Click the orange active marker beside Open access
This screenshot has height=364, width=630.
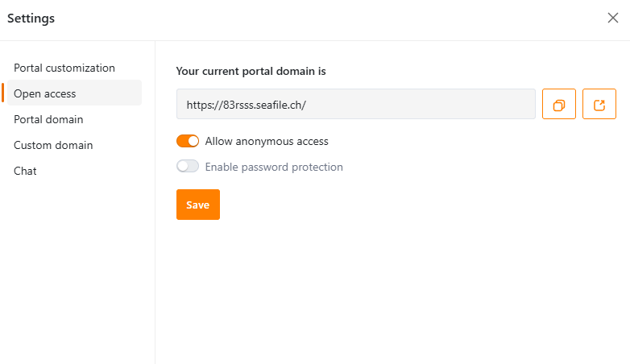tap(2, 93)
